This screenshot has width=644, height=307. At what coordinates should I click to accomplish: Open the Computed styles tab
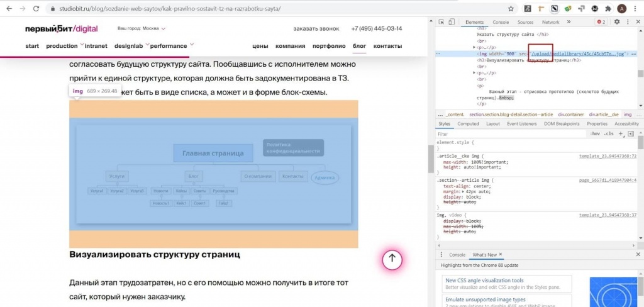[x=468, y=124]
